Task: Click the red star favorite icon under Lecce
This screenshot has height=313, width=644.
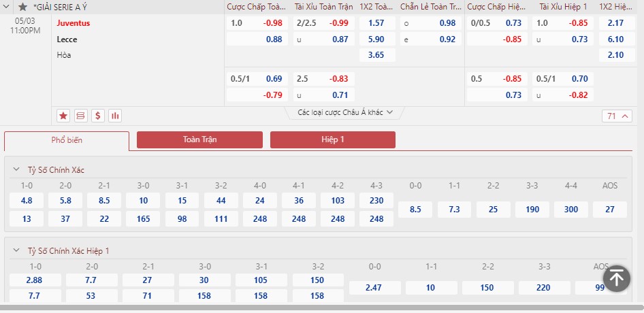Action: (63, 116)
